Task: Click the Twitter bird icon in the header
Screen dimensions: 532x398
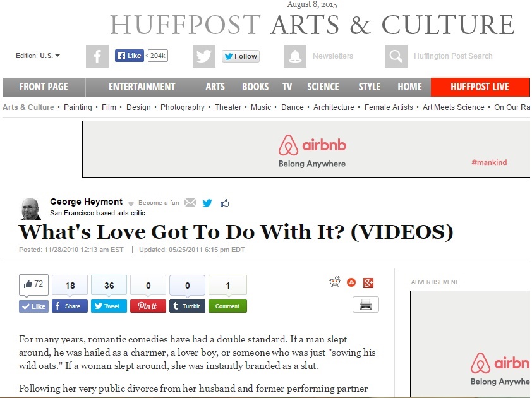Action: pos(203,56)
